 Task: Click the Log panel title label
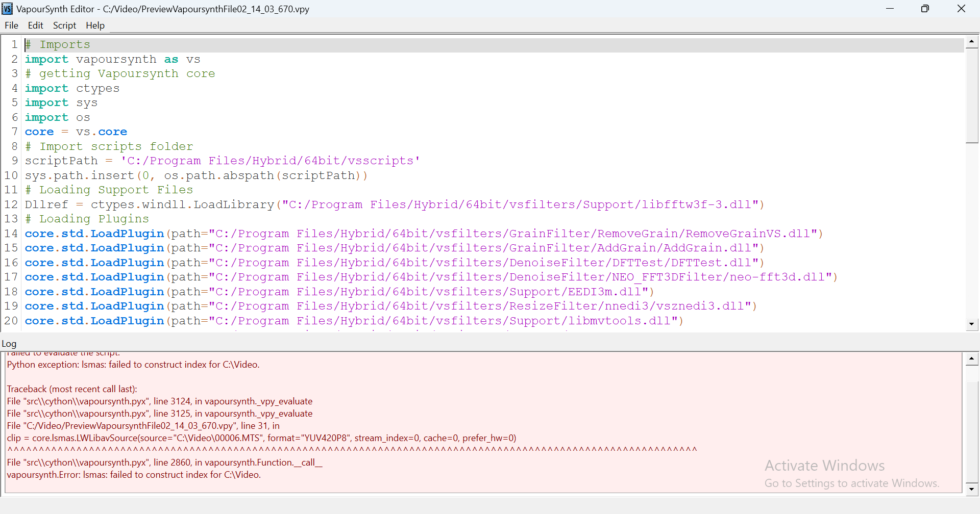tap(9, 344)
